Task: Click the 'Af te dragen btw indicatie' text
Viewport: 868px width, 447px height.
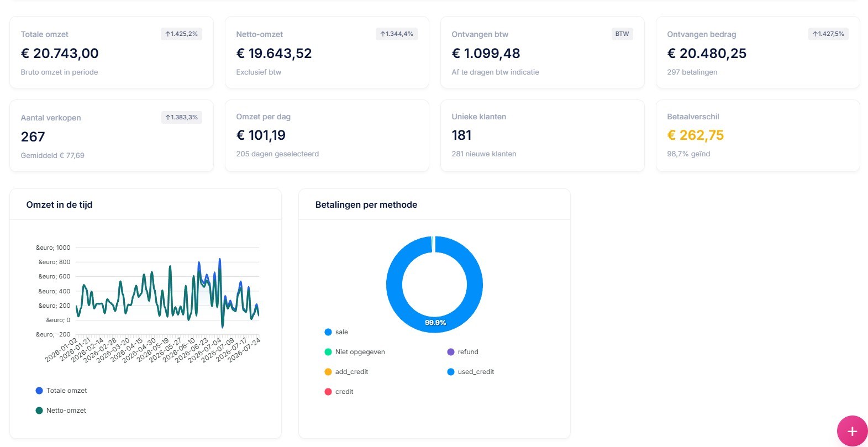Action: (x=495, y=72)
